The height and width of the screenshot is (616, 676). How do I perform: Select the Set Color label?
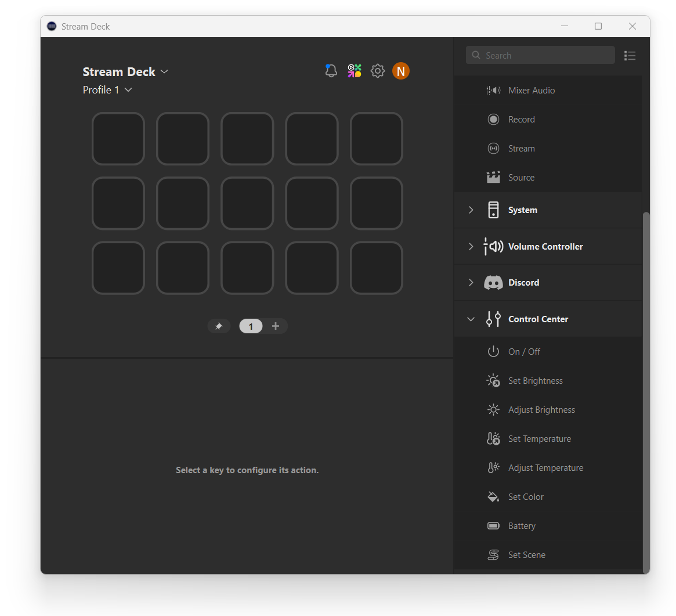tap(526, 496)
